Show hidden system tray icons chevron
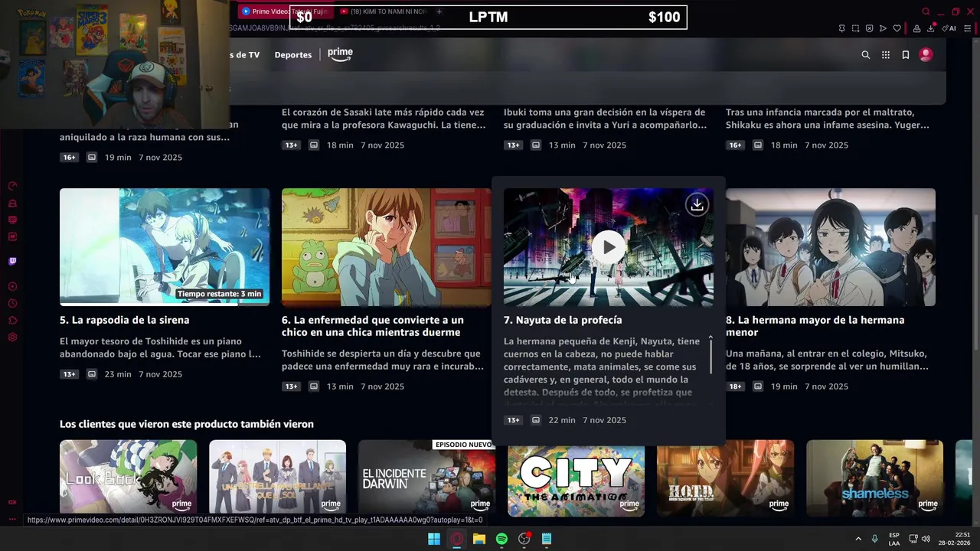This screenshot has height=551, width=980. click(x=858, y=539)
